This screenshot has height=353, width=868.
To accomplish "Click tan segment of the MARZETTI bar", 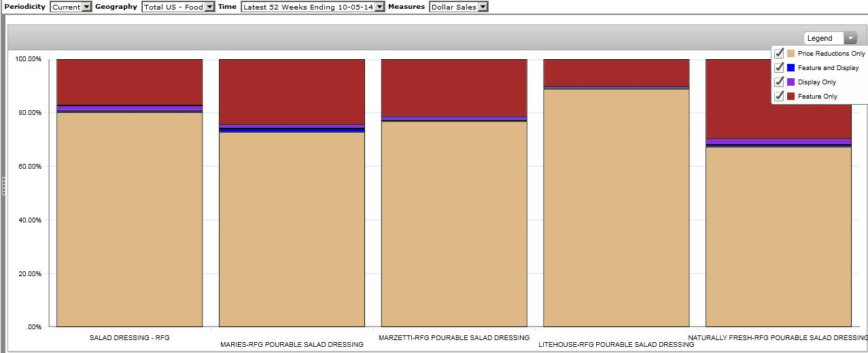I will 454,224.
